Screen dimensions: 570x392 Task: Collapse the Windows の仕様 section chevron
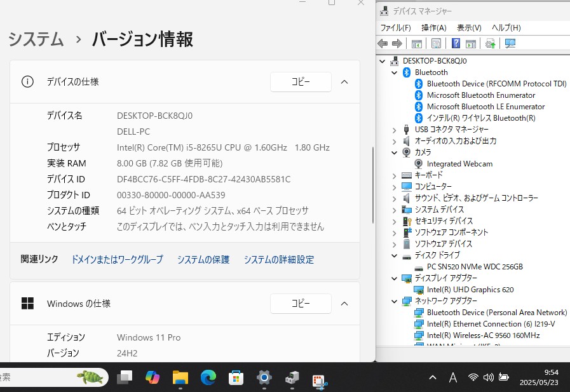coord(344,304)
